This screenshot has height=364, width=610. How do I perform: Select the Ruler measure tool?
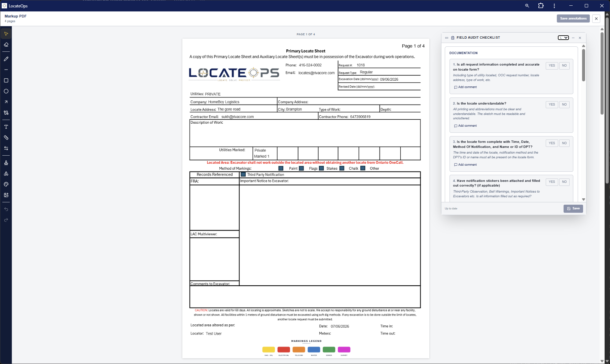[6, 137]
